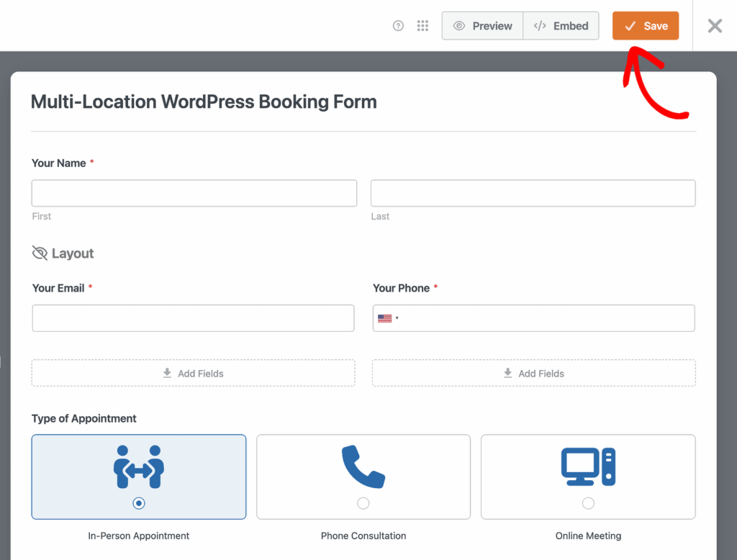Click the eye icon on the Preview button
The height and width of the screenshot is (560, 737).
[461, 25]
